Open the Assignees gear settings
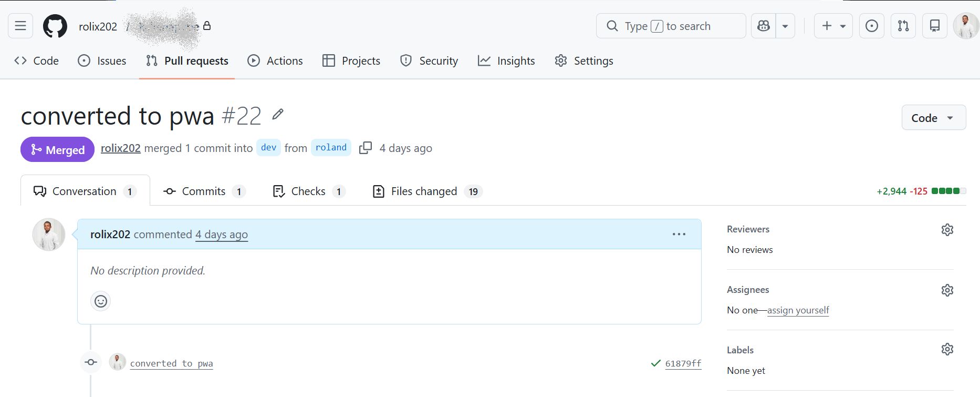980x397 pixels. (x=947, y=290)
